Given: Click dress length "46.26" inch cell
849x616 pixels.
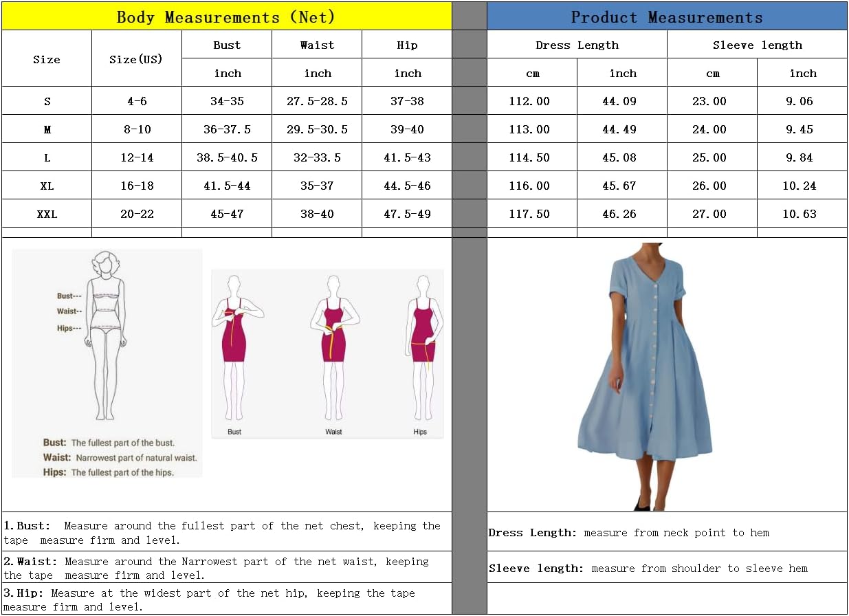Looking at the screenshot, I should [x=622, y=214].
